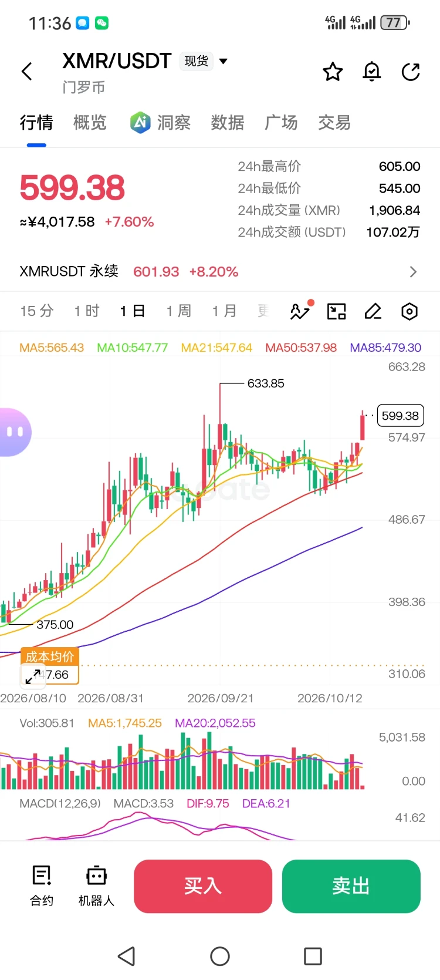Select 1 日 daily timeframe

pos(133,311)
